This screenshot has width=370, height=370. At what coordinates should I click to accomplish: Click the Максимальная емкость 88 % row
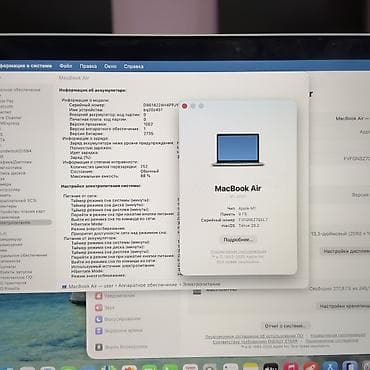click(110, 176)
